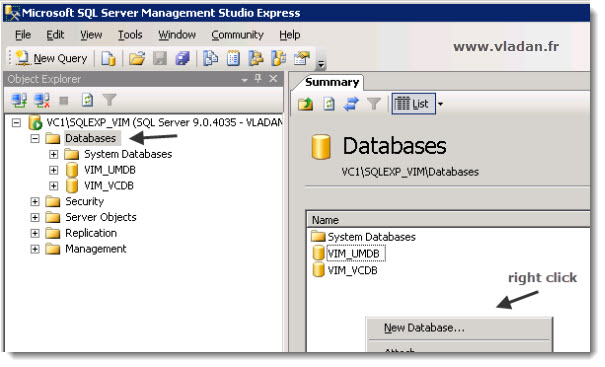Screen dimensions: 605x367
Task: Open the Window menu
Action: pos(177,35)
